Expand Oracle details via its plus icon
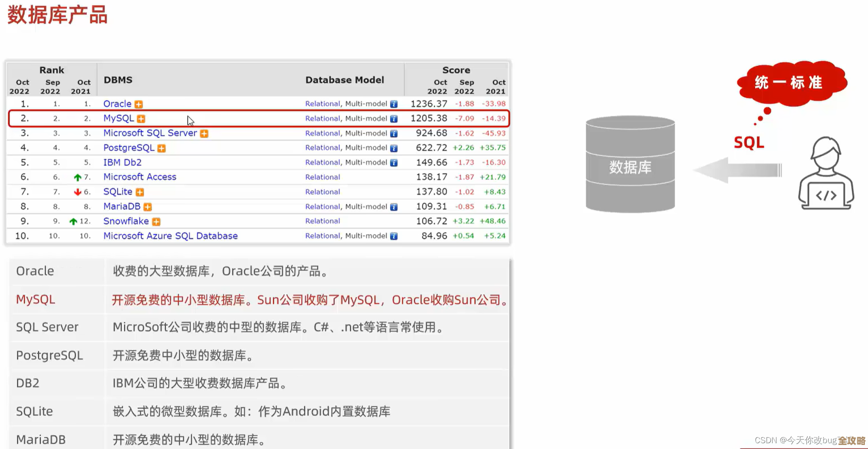 pyautogui.click(x=138, y=103)
